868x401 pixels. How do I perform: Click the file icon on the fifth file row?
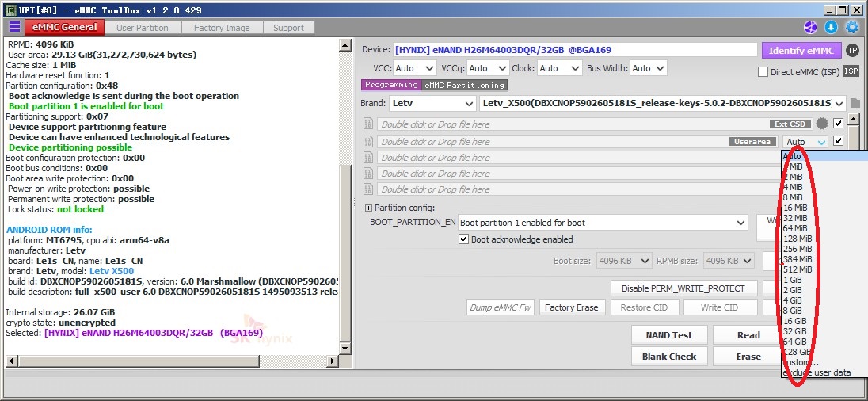368,189
